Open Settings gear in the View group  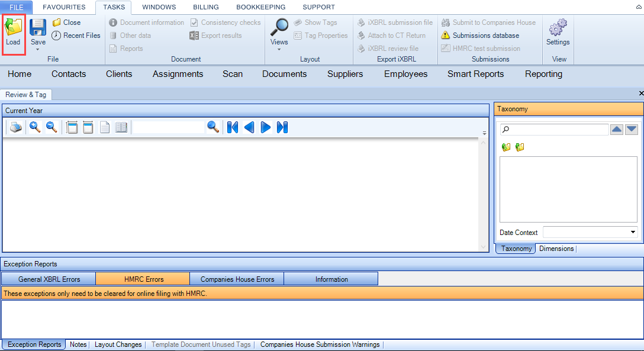(558, 27)
